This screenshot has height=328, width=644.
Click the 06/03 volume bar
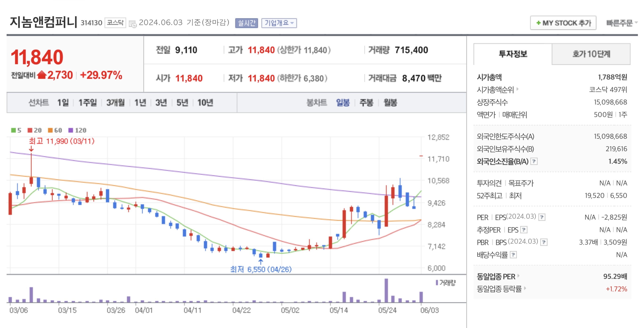[421, 297]
